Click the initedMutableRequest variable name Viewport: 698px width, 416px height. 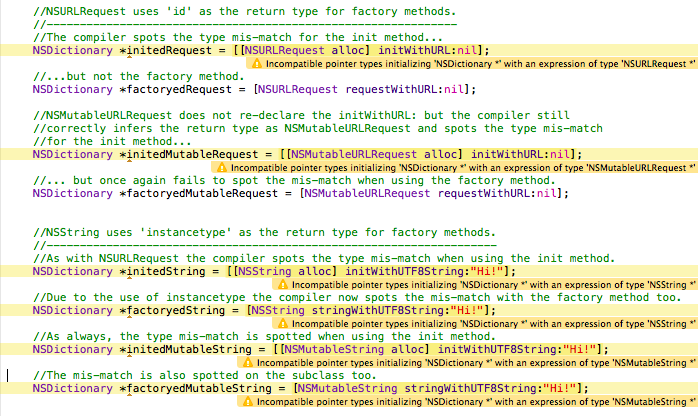(190, 154)
